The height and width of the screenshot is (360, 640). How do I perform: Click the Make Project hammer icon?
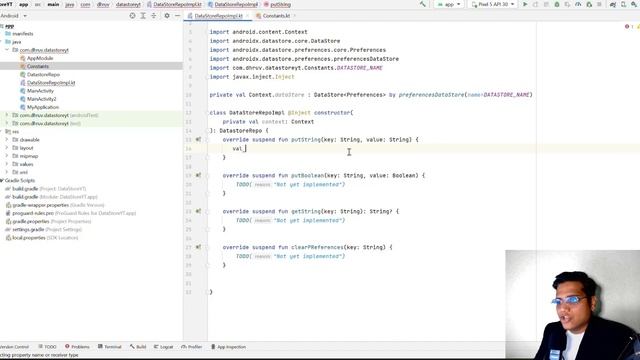tap(422, 4)
